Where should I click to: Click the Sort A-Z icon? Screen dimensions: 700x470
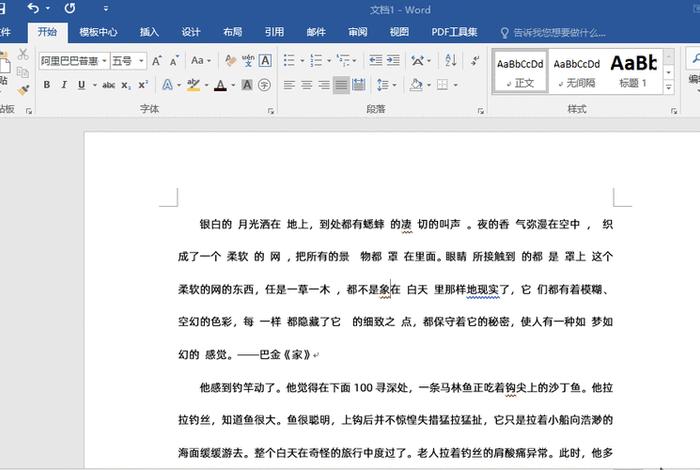pos(451,60)
